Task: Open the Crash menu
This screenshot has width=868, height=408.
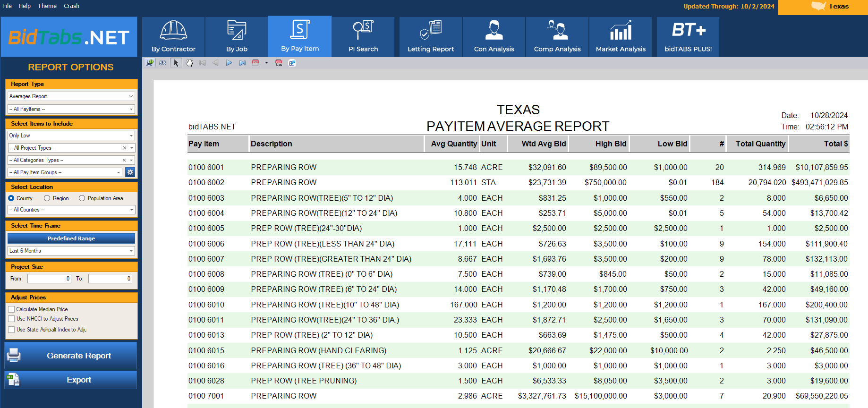Action: (71, 6)
